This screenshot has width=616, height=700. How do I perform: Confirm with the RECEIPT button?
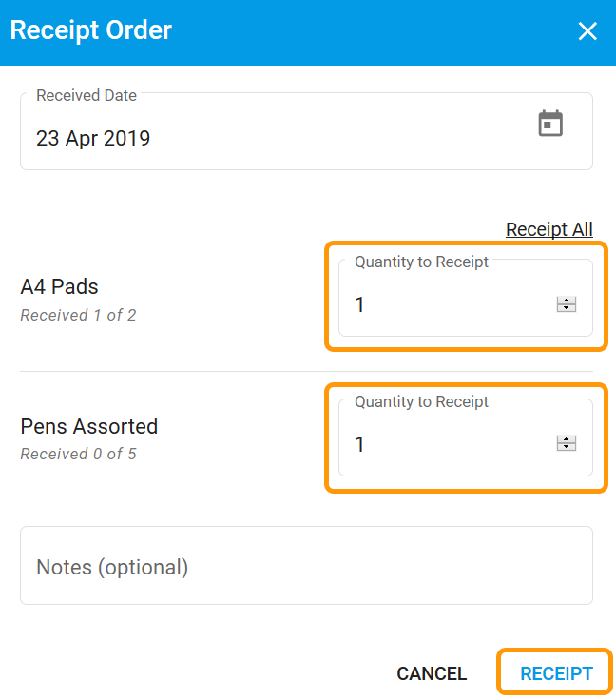tap(556, 673)
